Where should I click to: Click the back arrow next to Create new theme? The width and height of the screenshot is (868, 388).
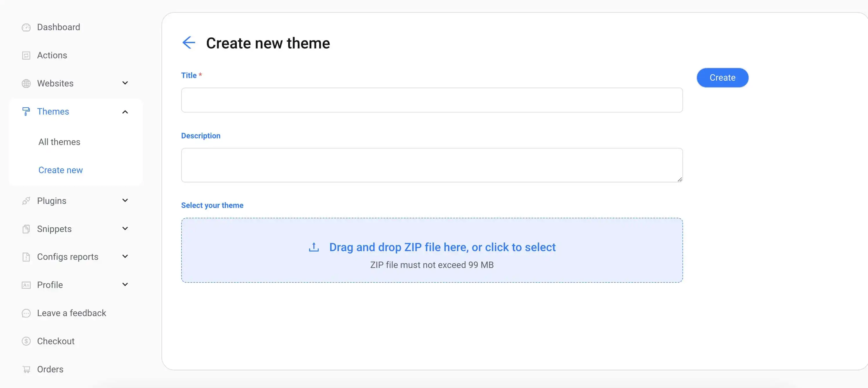coord(189,42)
